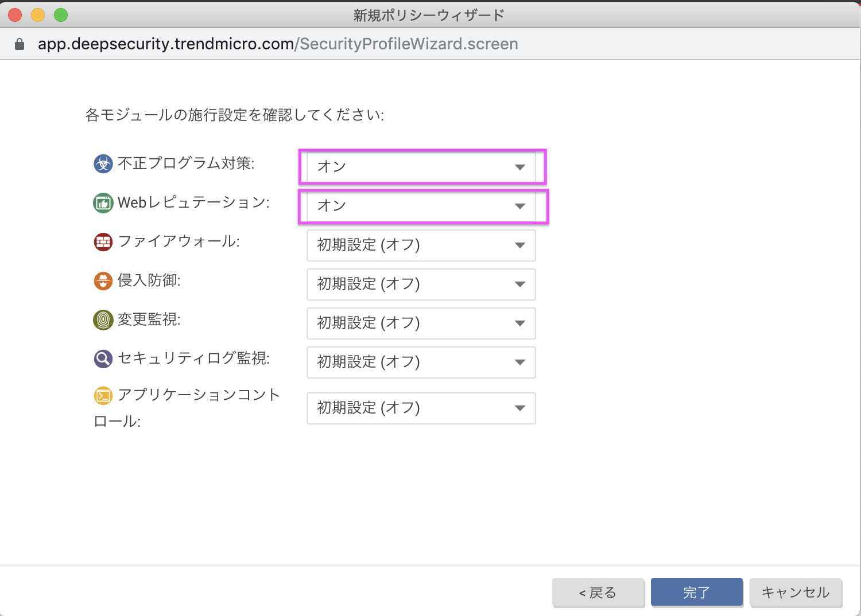Click the アプリケーションコントロール icon
Screen dimensions: 861x616
(x=102, y=395)
